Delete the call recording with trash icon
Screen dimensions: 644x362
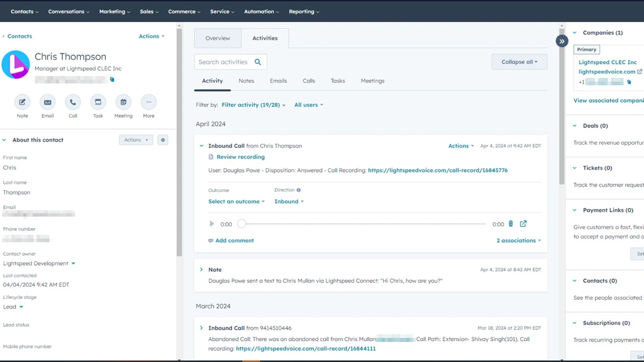(x=511, y=224)
